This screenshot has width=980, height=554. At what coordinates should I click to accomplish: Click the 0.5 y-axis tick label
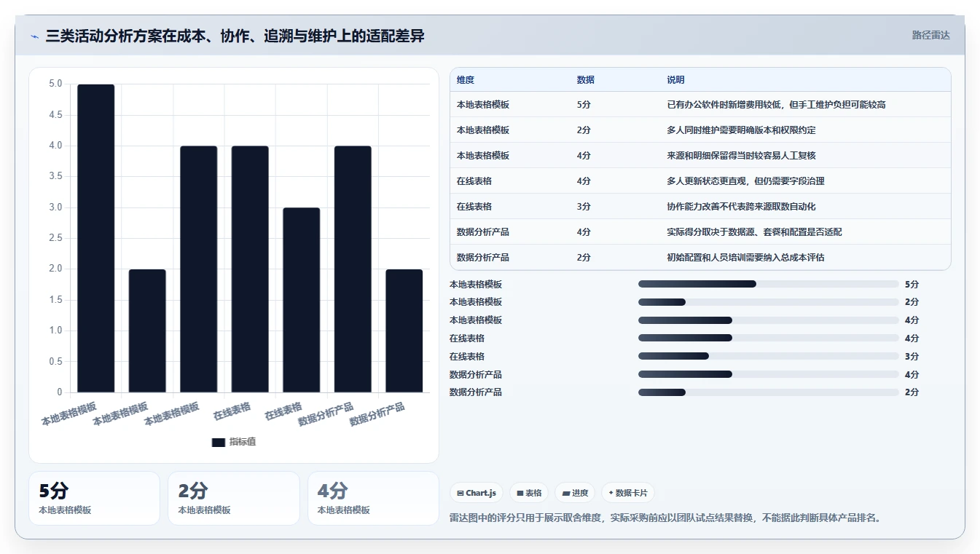[55, 362]
